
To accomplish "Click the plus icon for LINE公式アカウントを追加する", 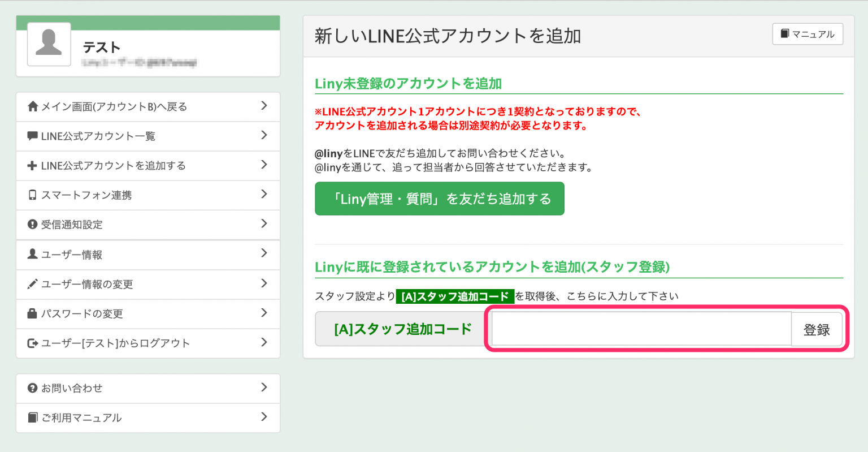I will point(33,166).
